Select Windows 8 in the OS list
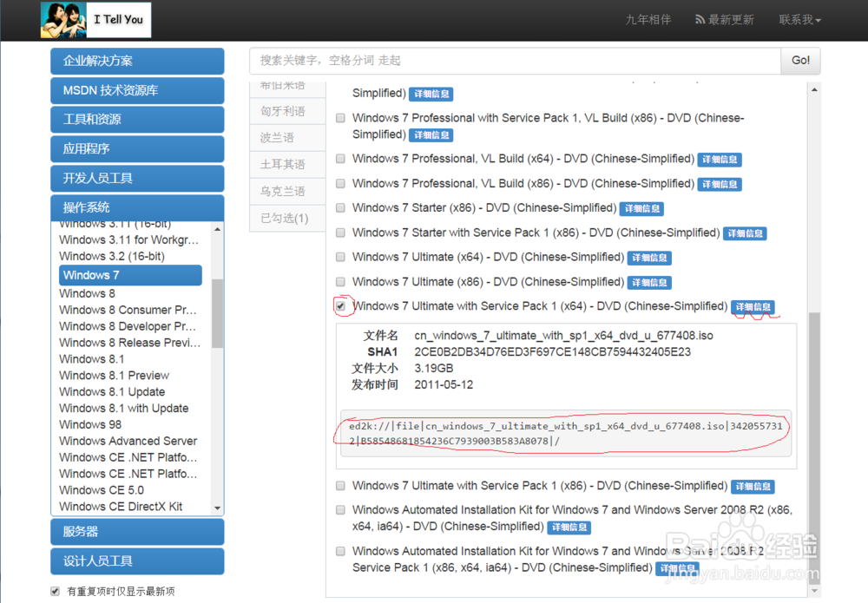Screen dimensions: 868x603 pos(87,293)
